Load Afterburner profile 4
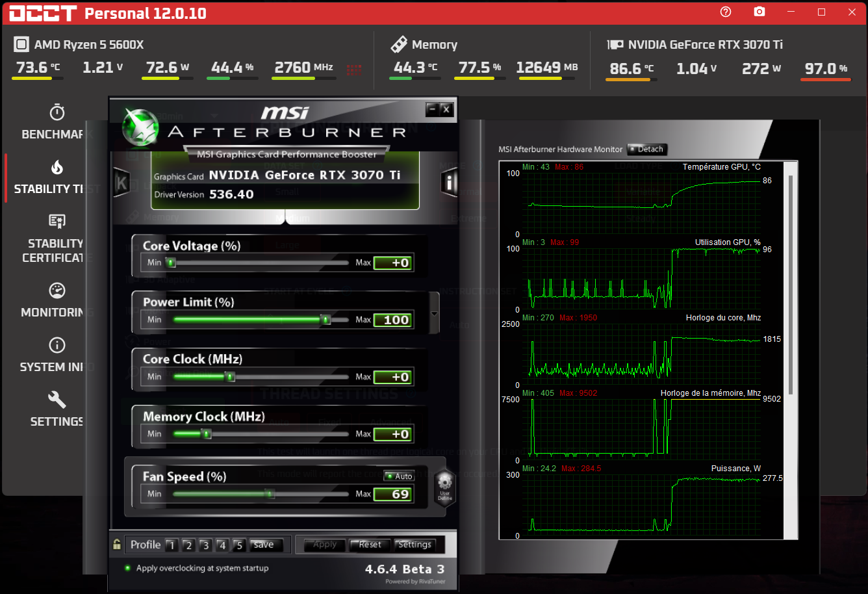 pos(222,545)
